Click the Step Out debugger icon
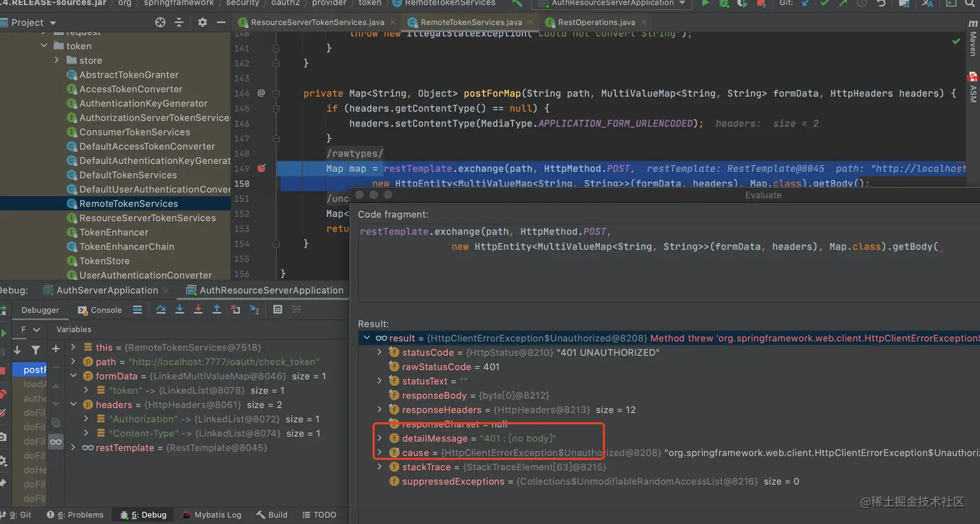The width and height of the screenshot is (980, 524). point(217,310)
